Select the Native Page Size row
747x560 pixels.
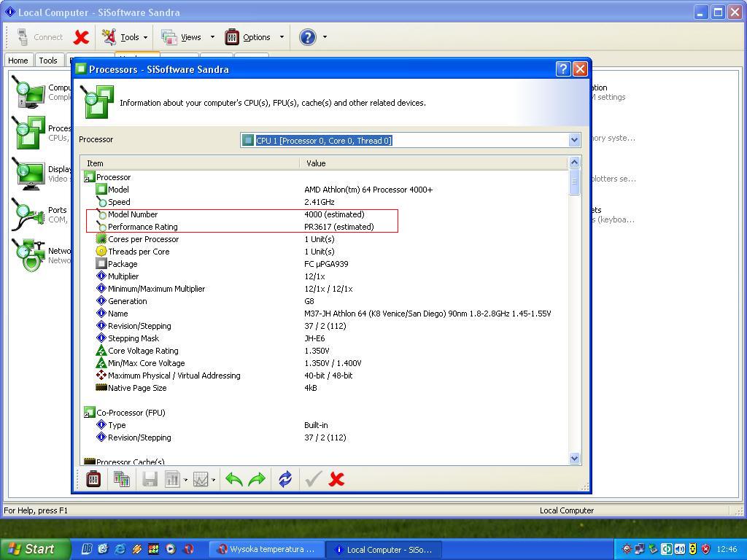click(x=324, y=388)
